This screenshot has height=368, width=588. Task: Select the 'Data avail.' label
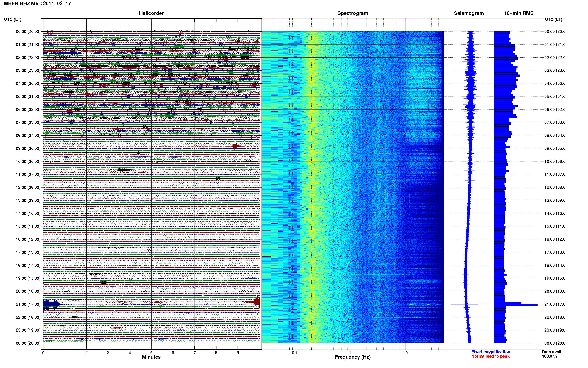pos(552,352)
